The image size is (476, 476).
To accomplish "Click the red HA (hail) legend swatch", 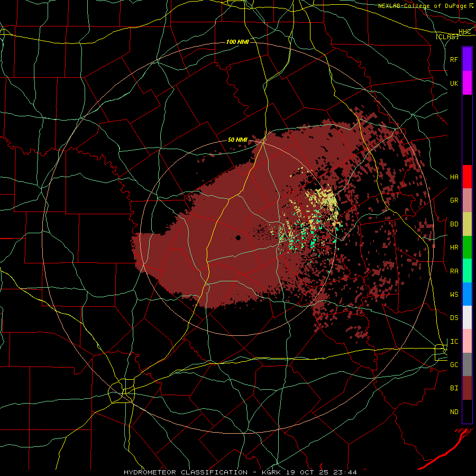I will click(467, 177).
